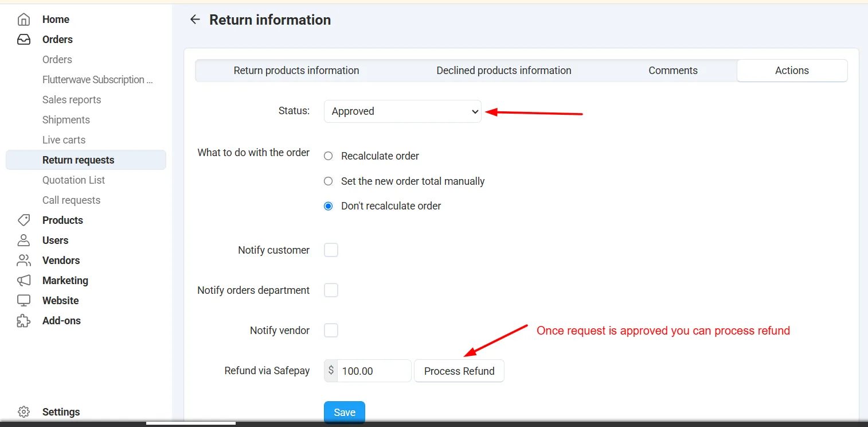
Task: Open the Home menu label
Action: point(56,20)
